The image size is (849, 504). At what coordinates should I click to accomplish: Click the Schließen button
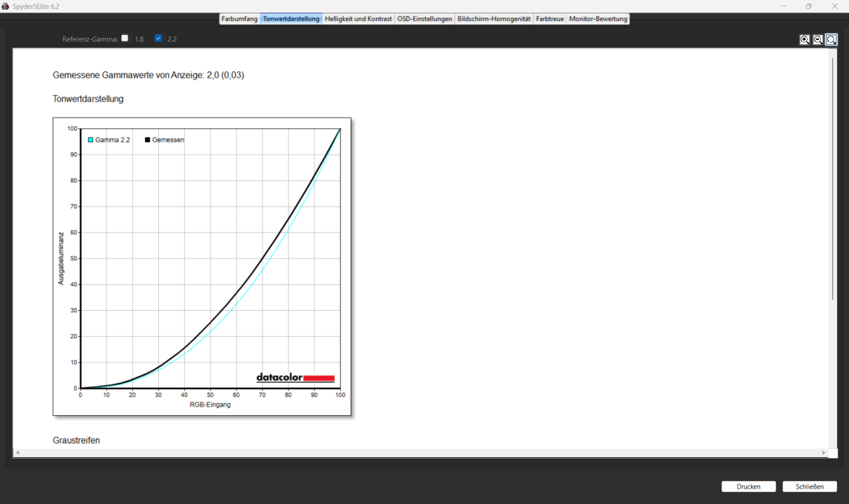[810, 486]
